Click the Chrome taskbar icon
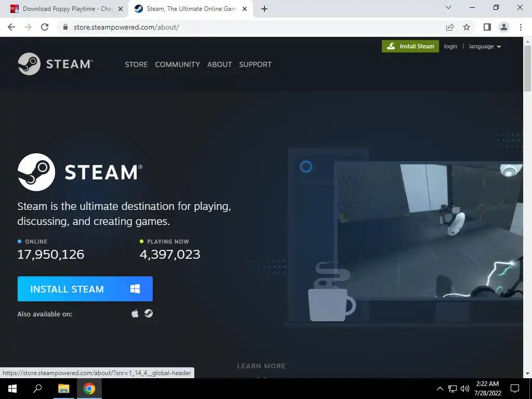The image size is (532, 399). click(89, 389)
